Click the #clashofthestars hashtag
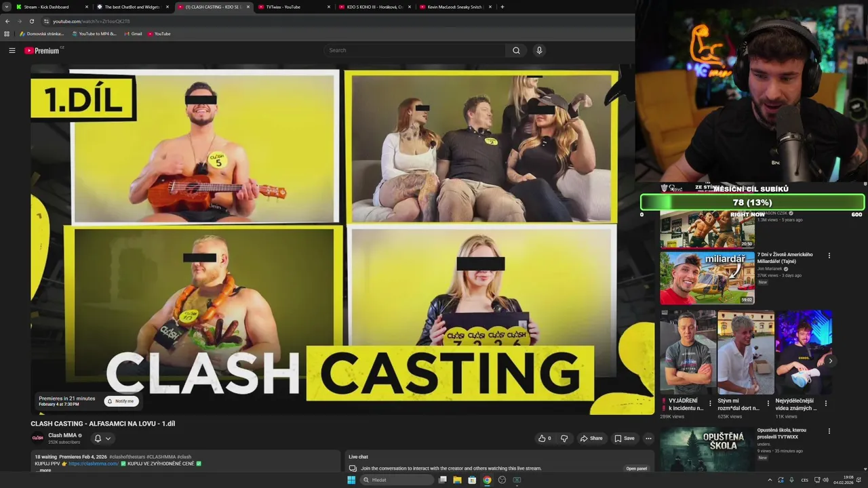Image resolution: width=868 pixels, height=488 pixels. [127, 457]
